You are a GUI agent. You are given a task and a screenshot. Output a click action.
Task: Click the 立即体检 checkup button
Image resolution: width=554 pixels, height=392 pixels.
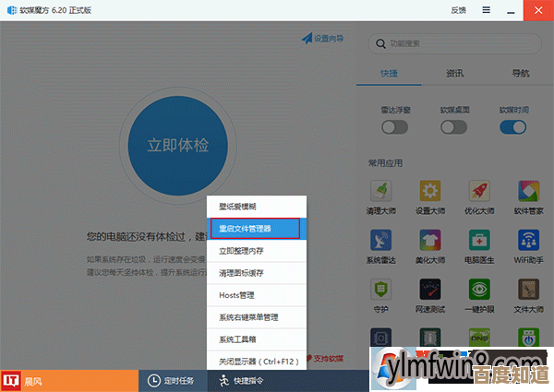178,145
